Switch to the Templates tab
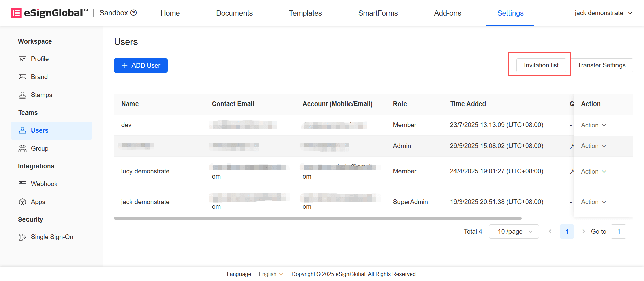This screenshot has width=644, height=281. pos(305,13)
